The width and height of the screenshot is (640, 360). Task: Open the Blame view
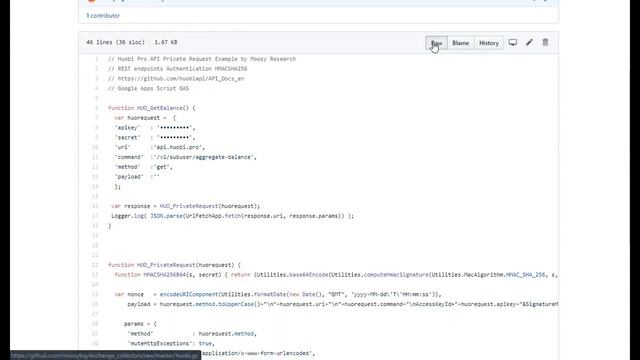point(460,43)
